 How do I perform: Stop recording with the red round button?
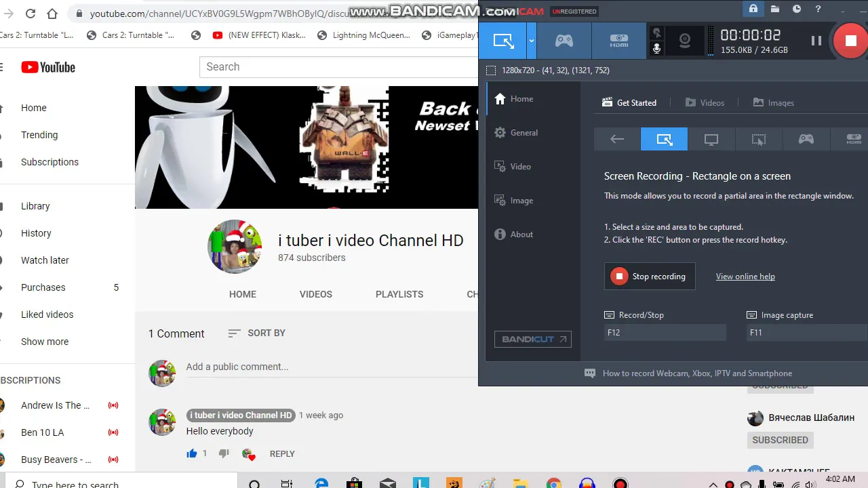pyautogui.click(x=850, y=41)
